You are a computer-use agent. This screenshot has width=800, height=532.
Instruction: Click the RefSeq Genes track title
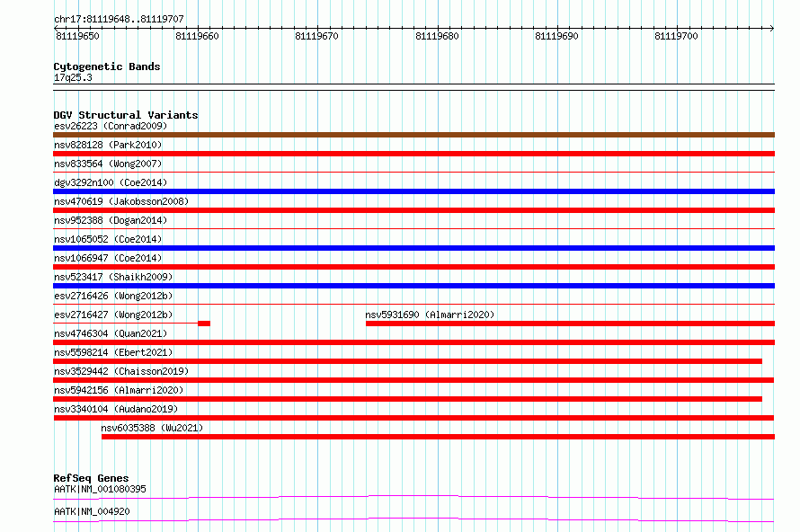click(91, 478)
